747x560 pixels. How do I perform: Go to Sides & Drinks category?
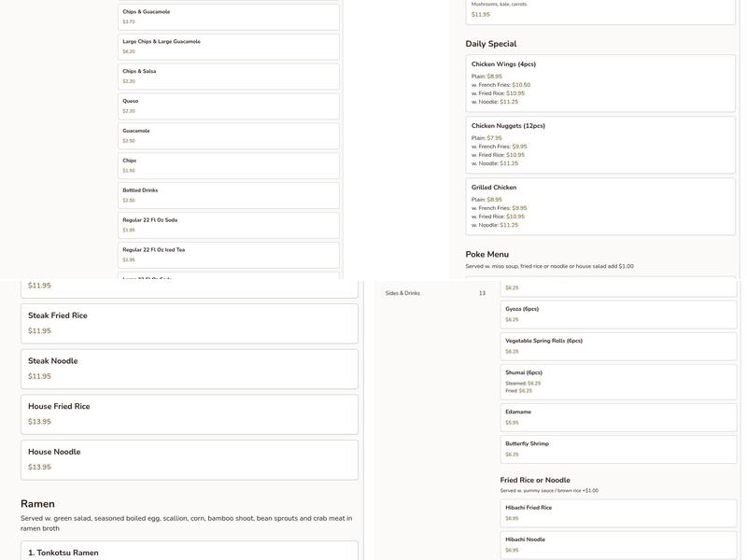pyautogui.click(x=435, y=293)
